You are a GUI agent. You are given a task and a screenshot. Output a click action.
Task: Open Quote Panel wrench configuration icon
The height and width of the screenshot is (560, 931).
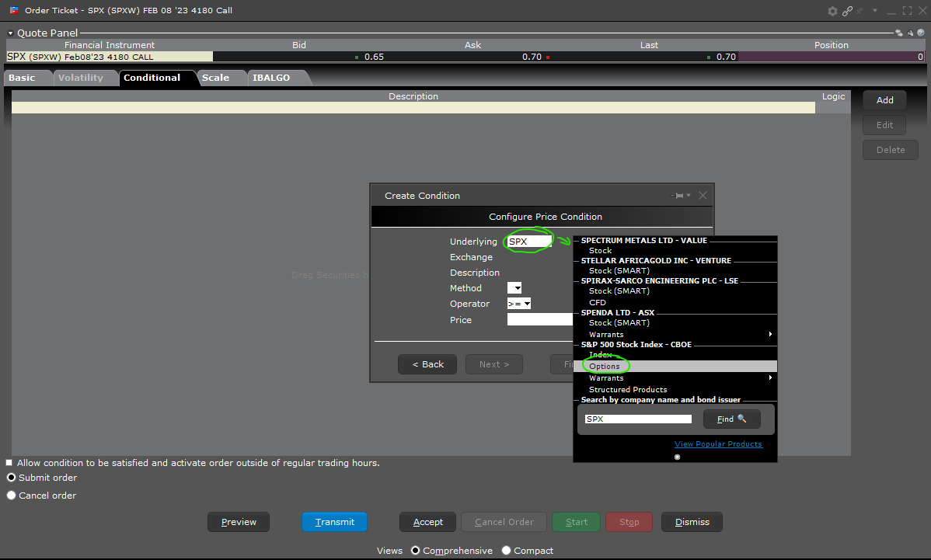pyautogui.click(x=910, y=33)
